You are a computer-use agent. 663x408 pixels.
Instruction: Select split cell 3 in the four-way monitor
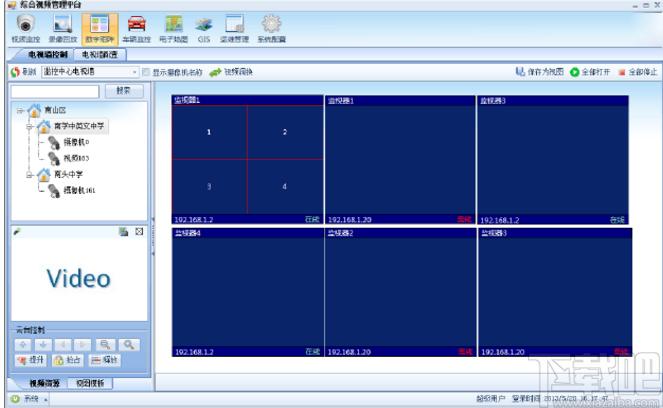[x=209, y=186]
